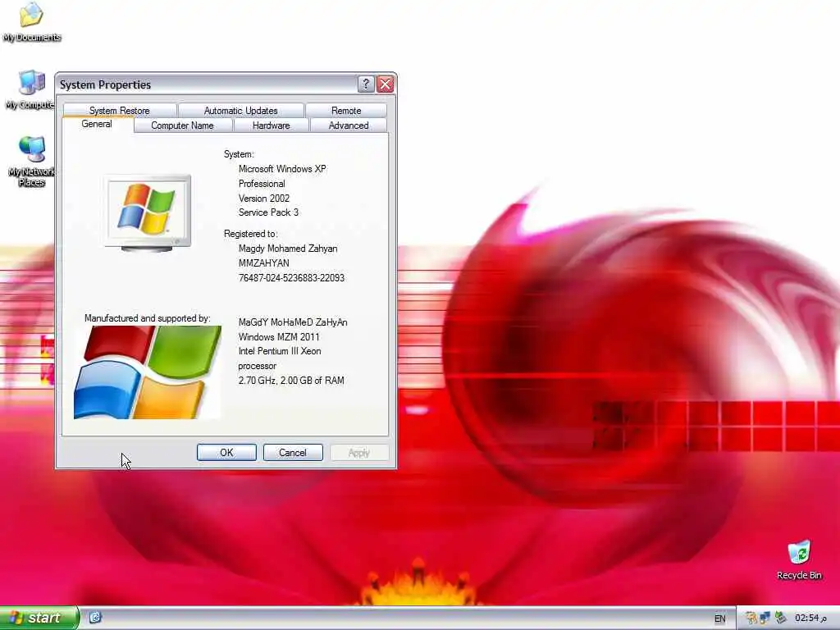Click the quick launch icon beside Start
The width and height of the screenshot is (840, 630).
95,618
